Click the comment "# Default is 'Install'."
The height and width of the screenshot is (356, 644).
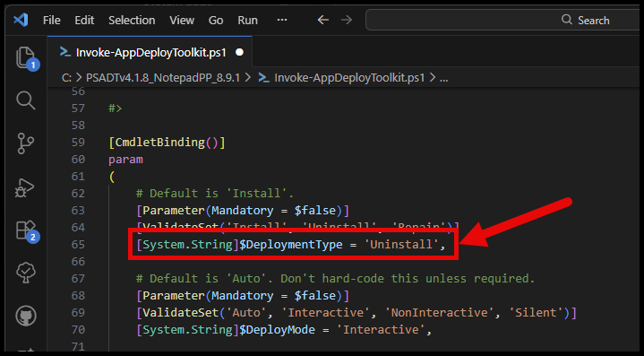pyautogui.click(x=215, y=193)
